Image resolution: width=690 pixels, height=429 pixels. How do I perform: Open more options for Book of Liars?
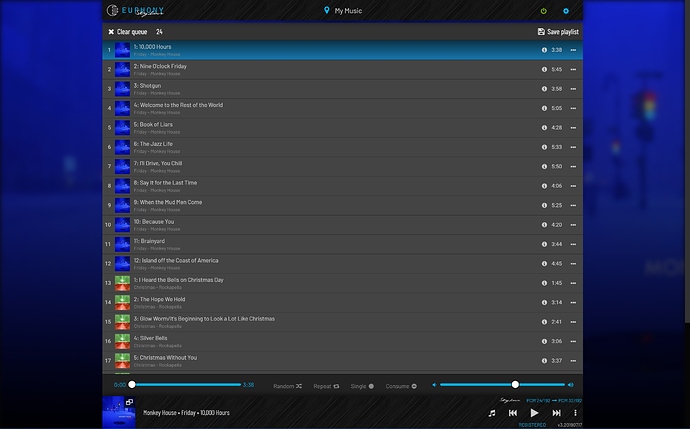573,128
